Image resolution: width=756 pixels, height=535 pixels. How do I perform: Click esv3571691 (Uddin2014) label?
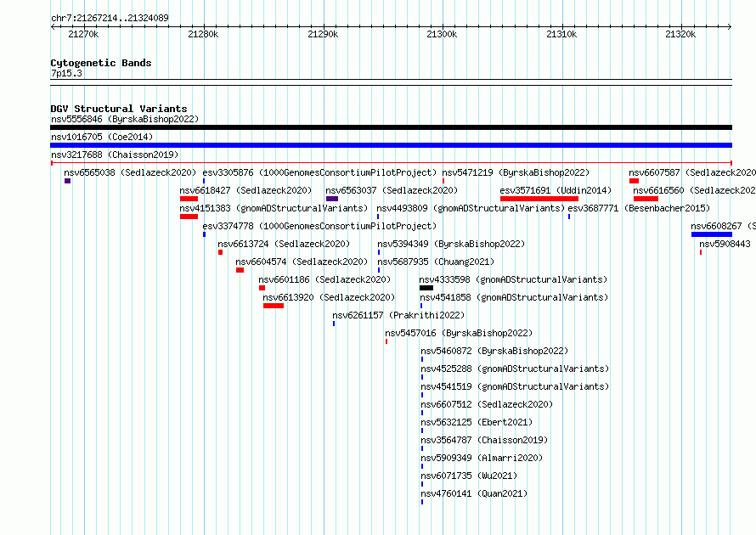point(556,190)
